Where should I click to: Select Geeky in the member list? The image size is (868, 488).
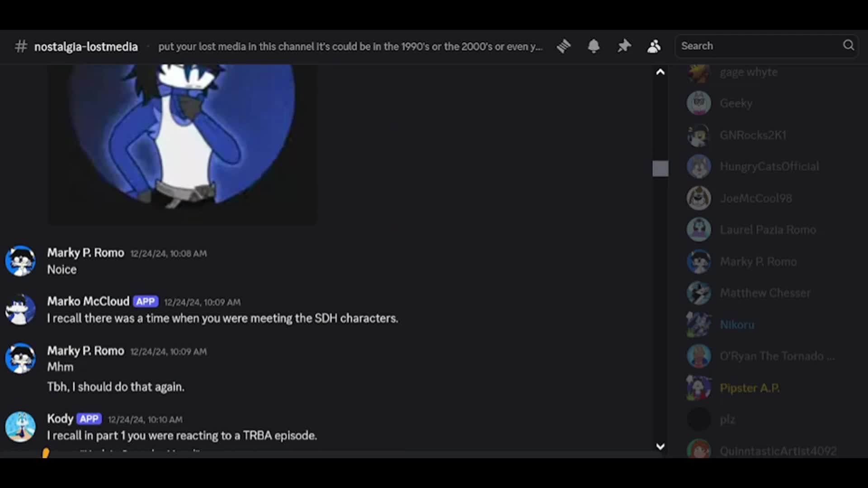click(736, 103)
